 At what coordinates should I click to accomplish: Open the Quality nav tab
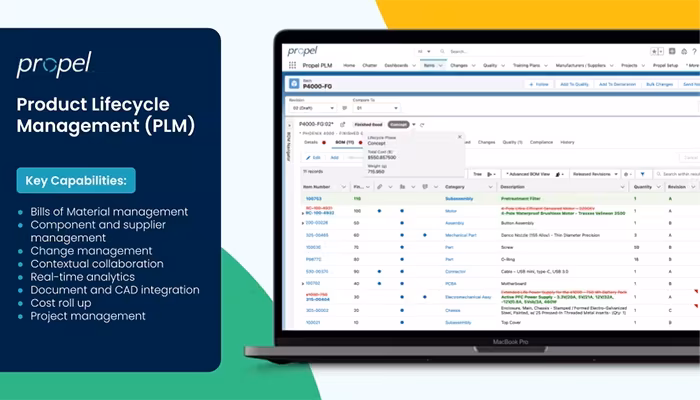[x=490, y=65]
